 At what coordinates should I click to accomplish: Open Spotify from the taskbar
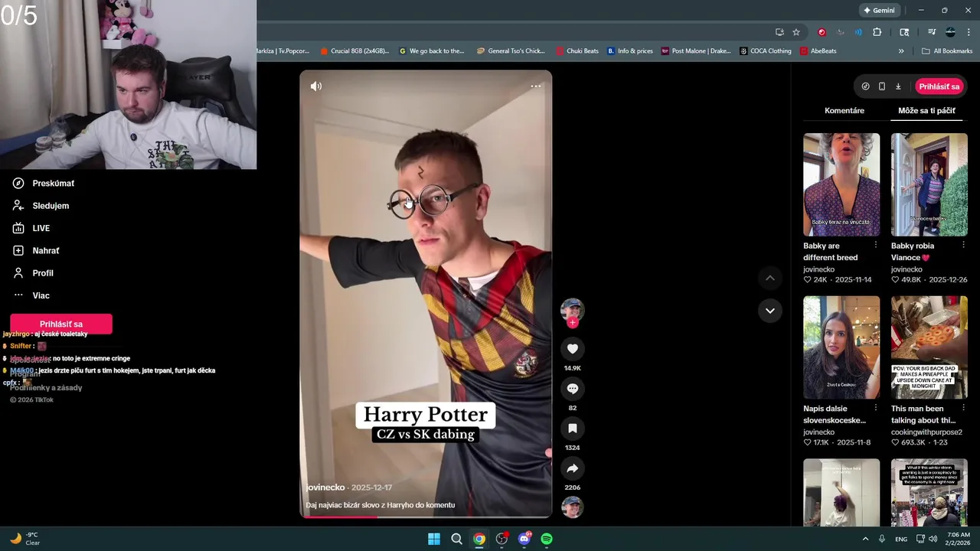tap(547, 539)
